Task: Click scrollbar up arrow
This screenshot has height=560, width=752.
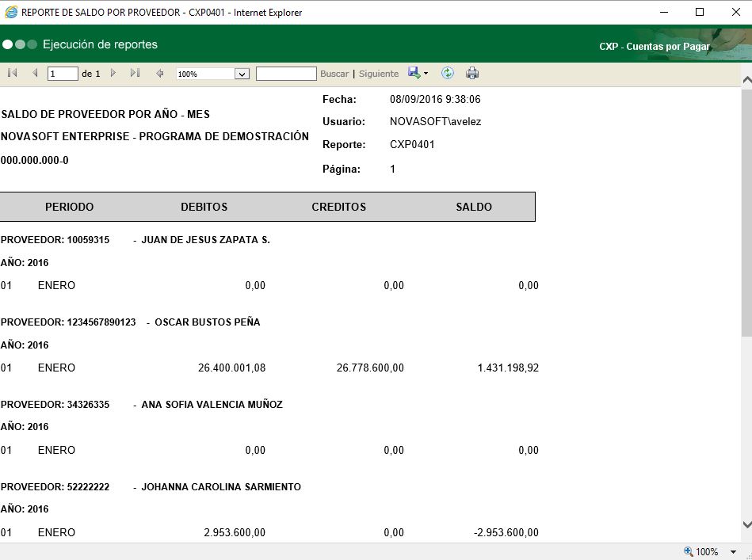Action: coord(746,80)
